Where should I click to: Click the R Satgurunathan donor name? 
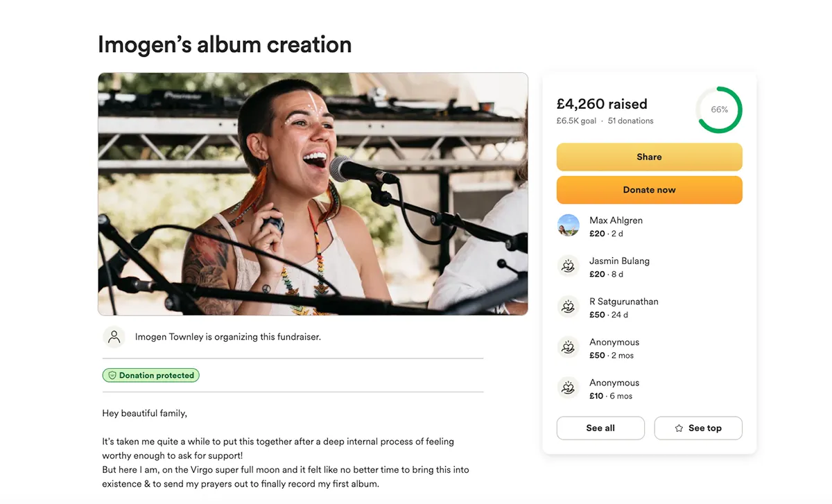624,302
